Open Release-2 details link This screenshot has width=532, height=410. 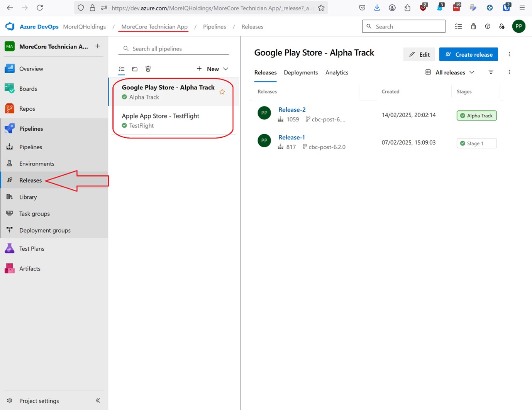coord(292,110)
